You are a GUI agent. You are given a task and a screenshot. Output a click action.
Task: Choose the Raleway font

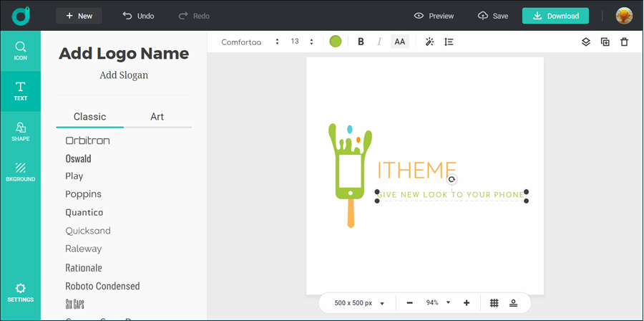[84, 249]
